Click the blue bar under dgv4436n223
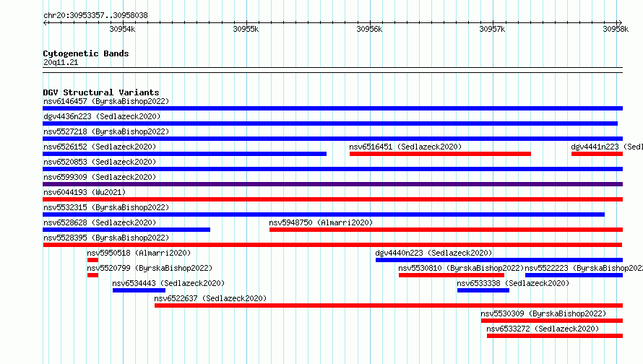Viewport: 643px width, 364px height. [330, 123]
